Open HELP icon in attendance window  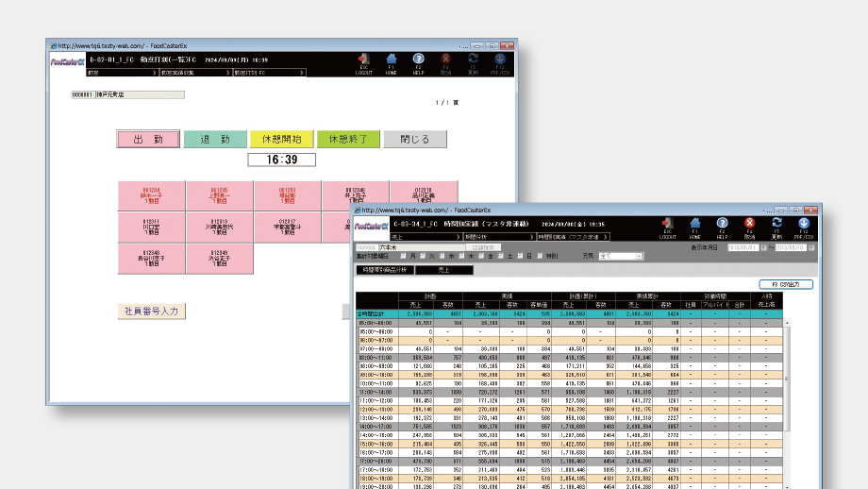pyautogui.click(x=418, y=61)
